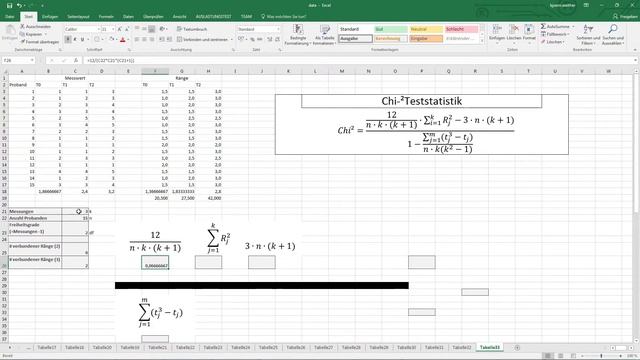Apply the Schlecht cell style
This screenshot has width=640, height=360.
461,29
